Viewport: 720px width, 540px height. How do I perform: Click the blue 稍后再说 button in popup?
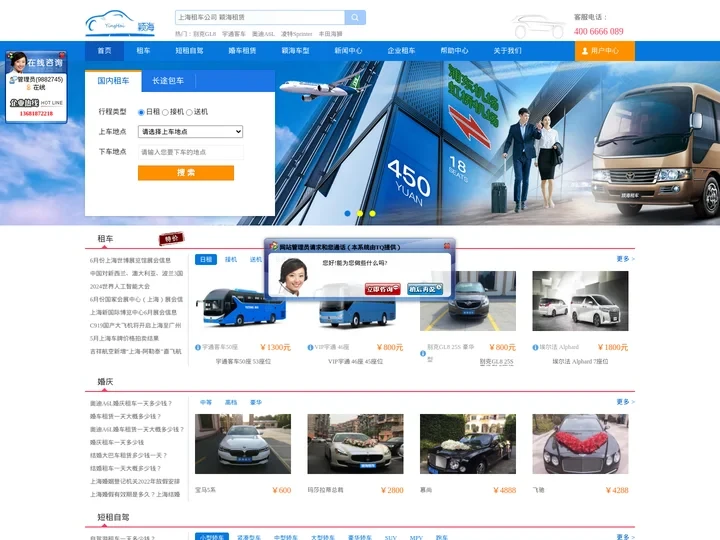point(425,289)
